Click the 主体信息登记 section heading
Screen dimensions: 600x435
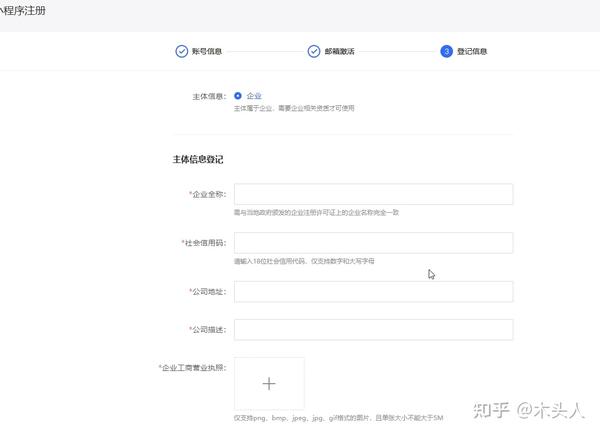[x=198, y=159]
